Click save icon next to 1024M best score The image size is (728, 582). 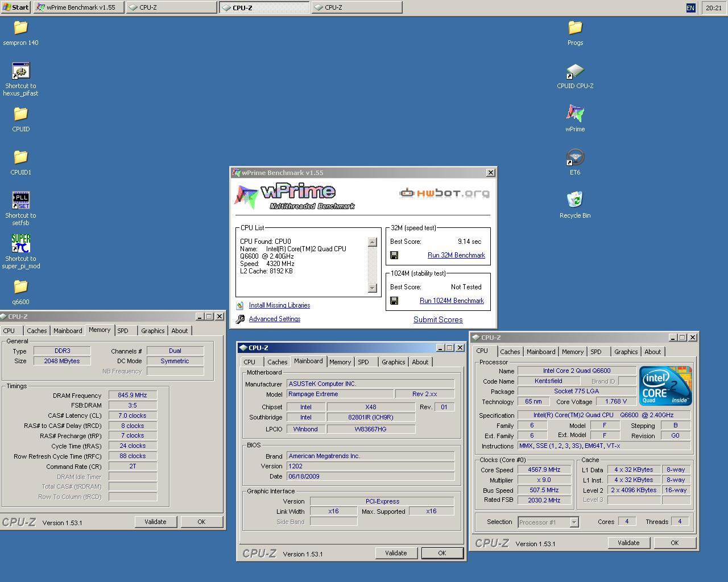pos(394,301)
